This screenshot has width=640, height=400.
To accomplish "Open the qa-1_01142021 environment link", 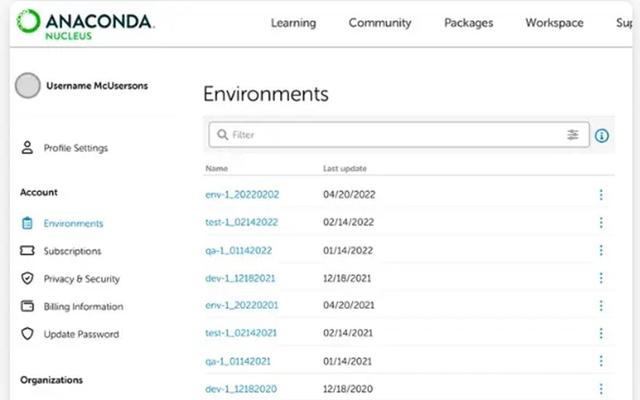I will (239, 361).
